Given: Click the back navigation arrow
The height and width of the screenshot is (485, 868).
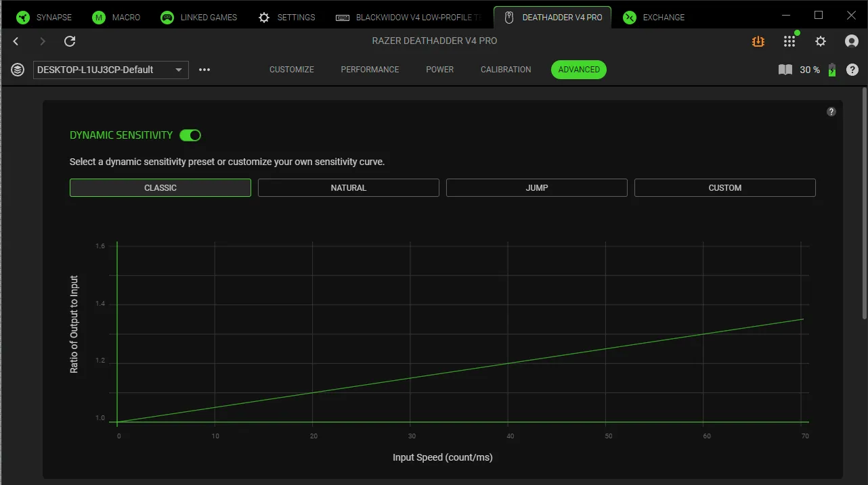Looking at the screenshot, I should coord(16,41).
